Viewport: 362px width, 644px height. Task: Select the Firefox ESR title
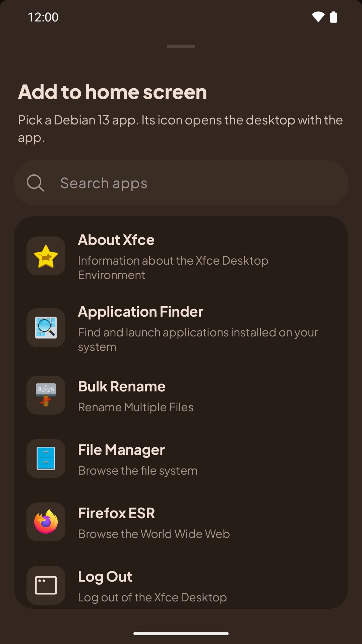tap(117, 513)
